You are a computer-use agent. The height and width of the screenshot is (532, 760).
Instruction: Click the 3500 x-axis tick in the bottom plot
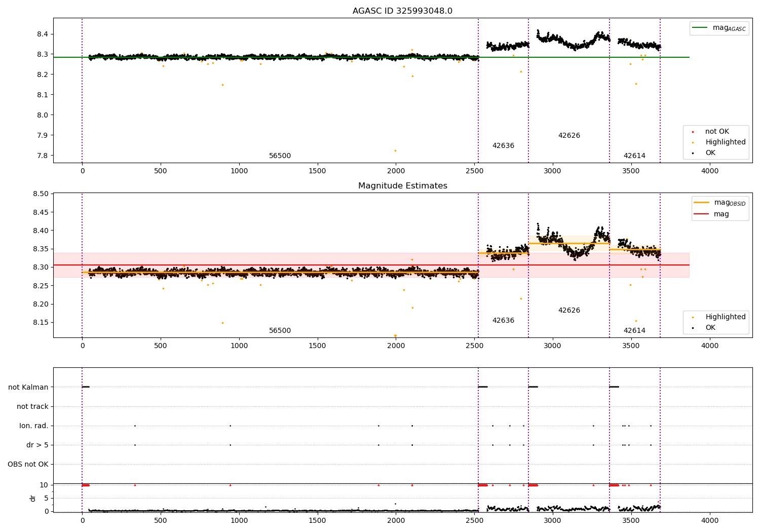coord(631,520)
